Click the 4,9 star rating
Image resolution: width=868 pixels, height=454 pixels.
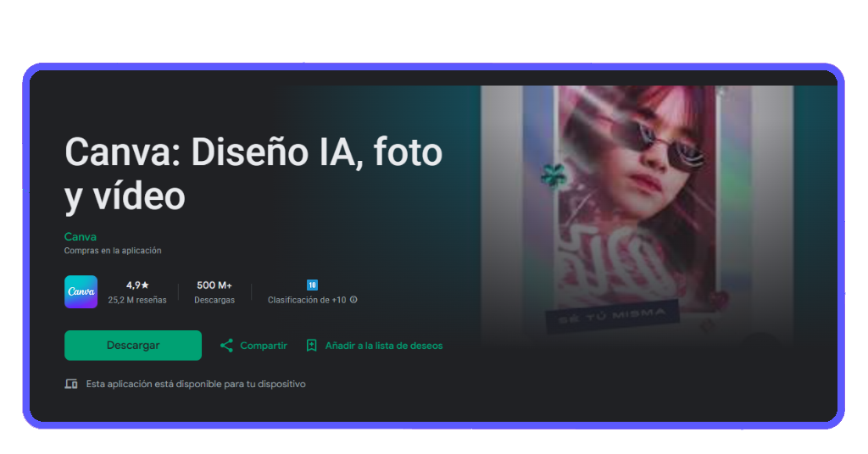137,285
